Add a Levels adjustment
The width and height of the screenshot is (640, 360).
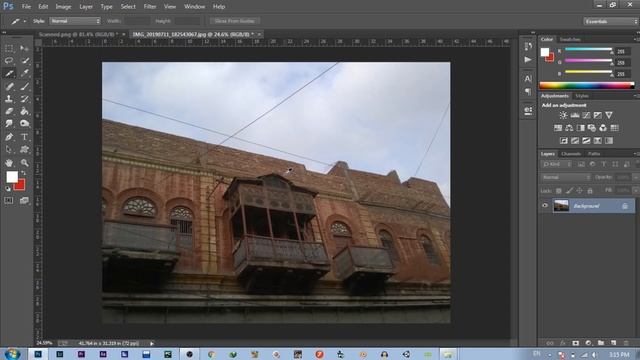coord(575,115)
